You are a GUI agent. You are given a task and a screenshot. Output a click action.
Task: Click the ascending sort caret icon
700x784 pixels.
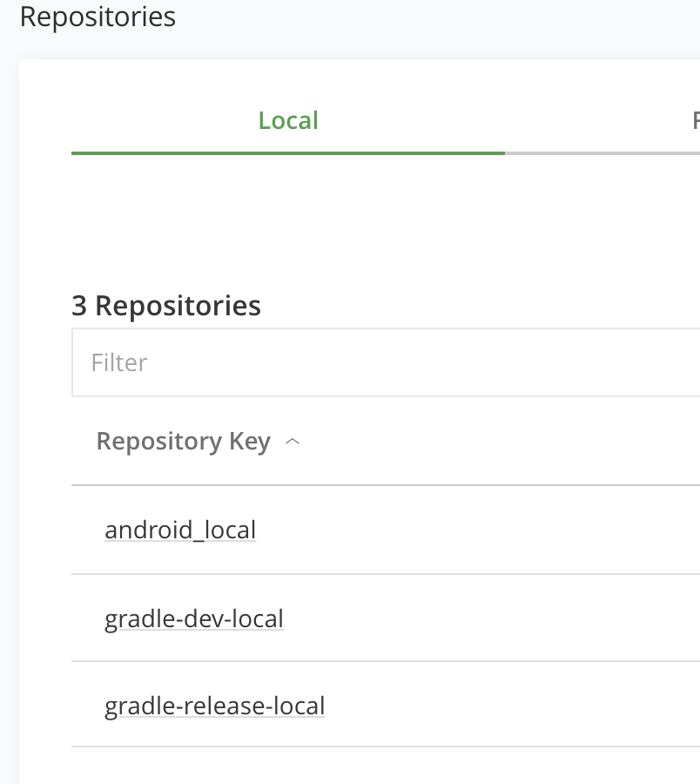293,443
